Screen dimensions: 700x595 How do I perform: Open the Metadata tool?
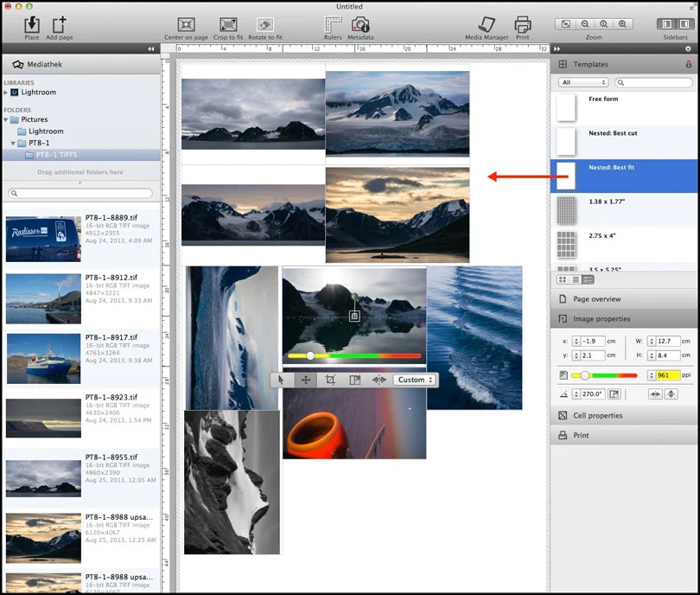click(360, 24)
